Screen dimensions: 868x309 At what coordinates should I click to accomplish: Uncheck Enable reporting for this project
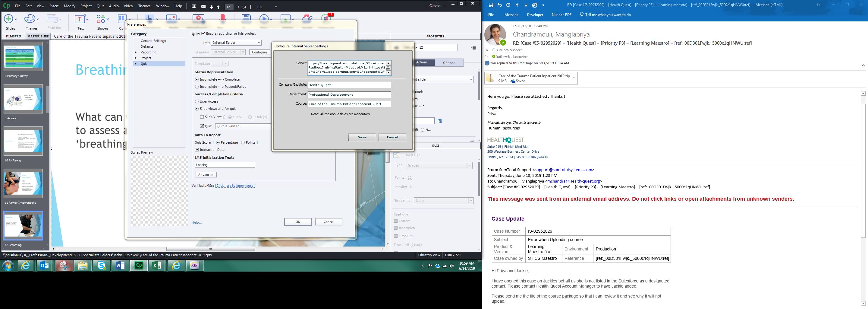click(203, 33)
